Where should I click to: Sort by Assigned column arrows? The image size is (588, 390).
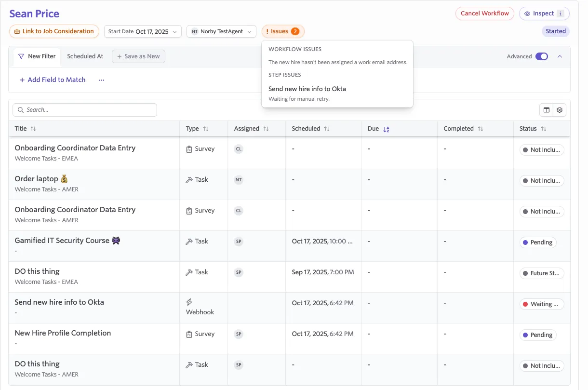[x=266, y=129]
